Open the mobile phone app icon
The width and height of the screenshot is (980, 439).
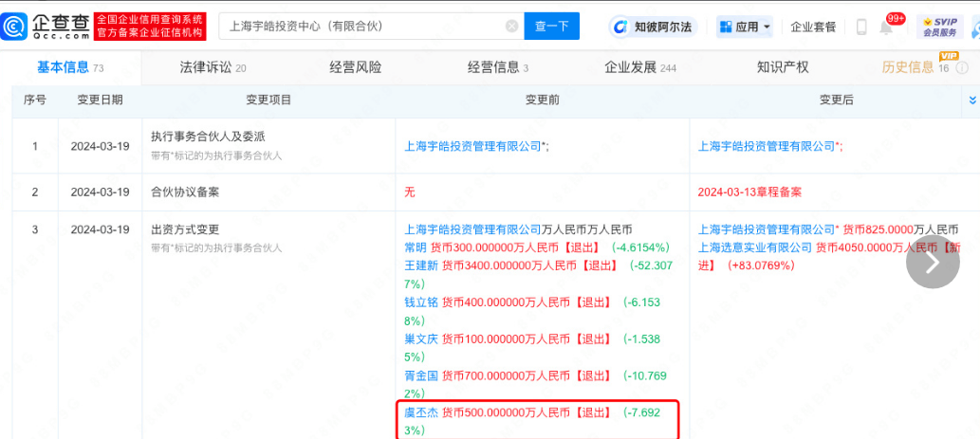(861, 27)
